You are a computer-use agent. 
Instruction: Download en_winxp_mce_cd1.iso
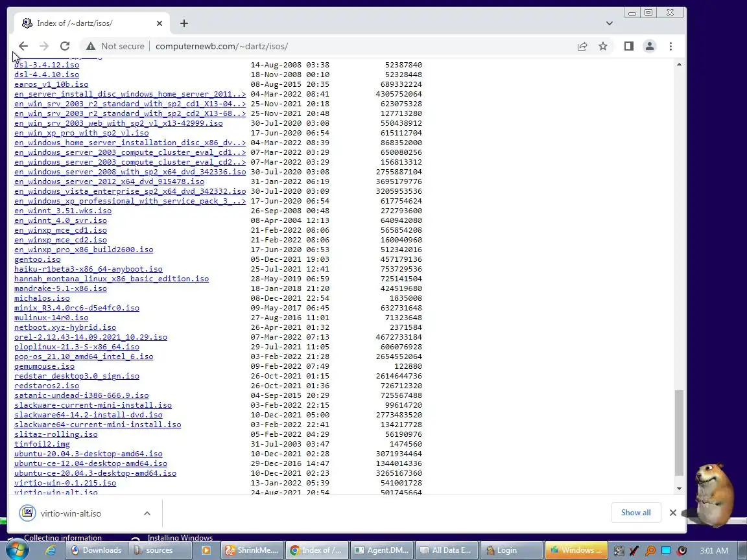(x=60, y=230)
